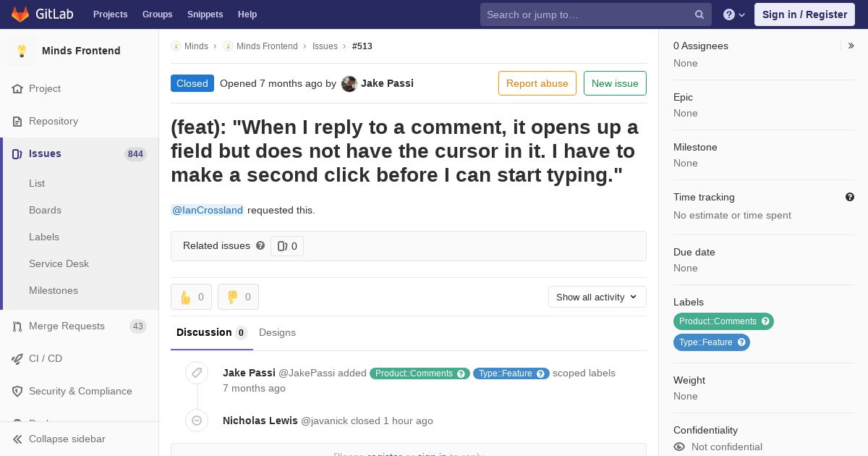Open the CI / CD sidebar item
The height and width of the screenshot is (456, 868).
pyautogui.click(x=46, y=358)
